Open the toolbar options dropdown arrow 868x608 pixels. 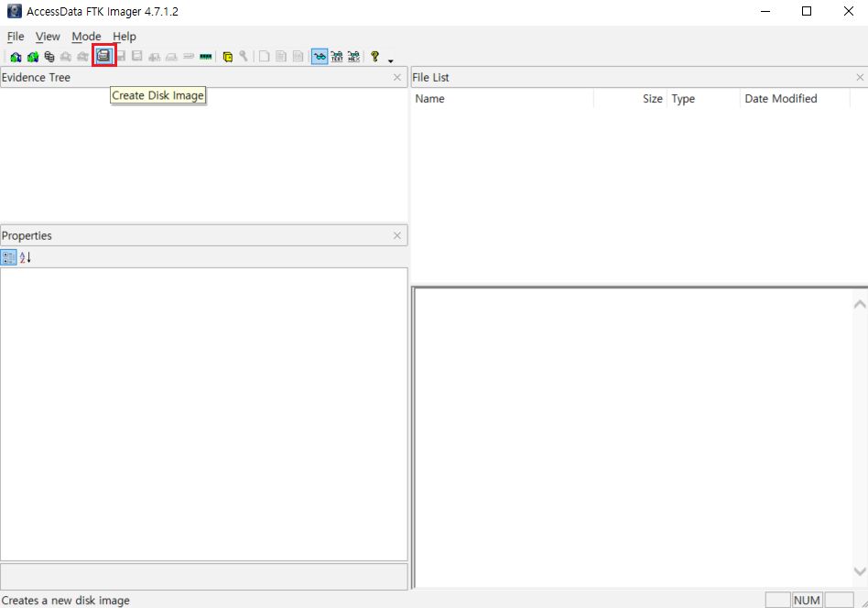(390, 60)
